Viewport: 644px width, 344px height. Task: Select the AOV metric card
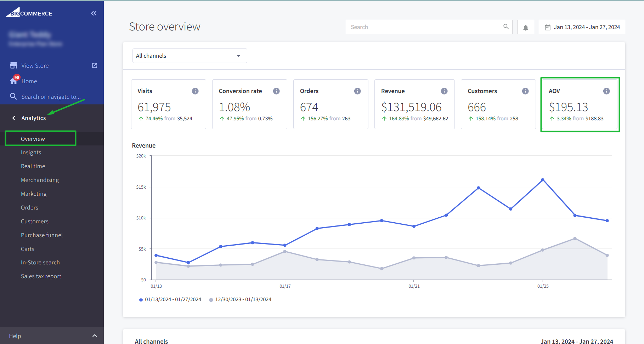(x=580, y=104)
